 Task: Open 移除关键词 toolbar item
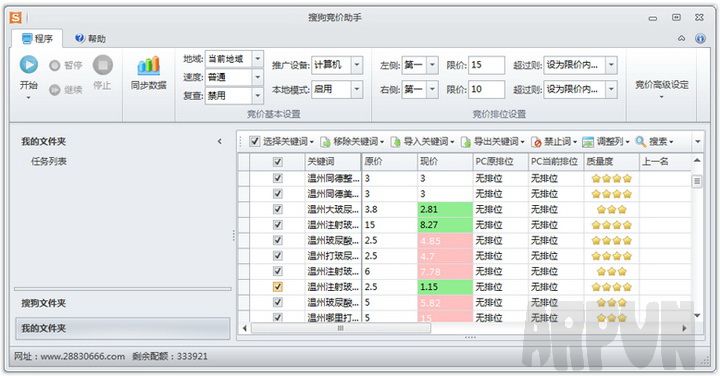tap(352, 141)
